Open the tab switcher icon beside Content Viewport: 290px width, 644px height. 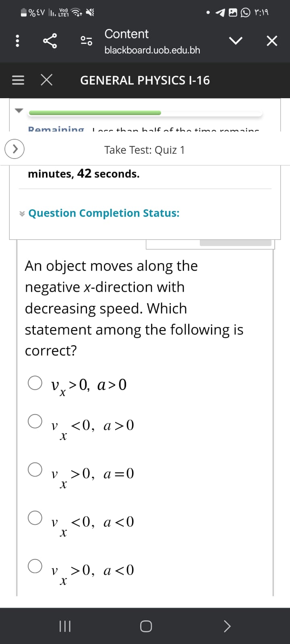(86, 41)
